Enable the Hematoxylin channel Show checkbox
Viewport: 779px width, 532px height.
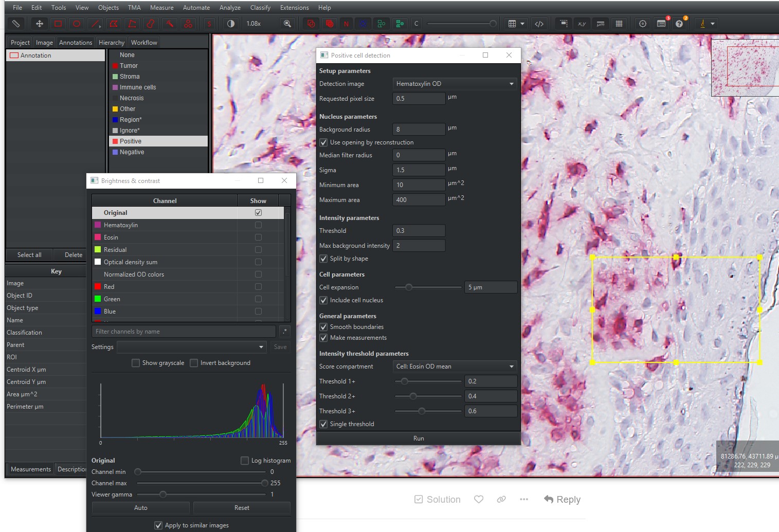point(258,225)
